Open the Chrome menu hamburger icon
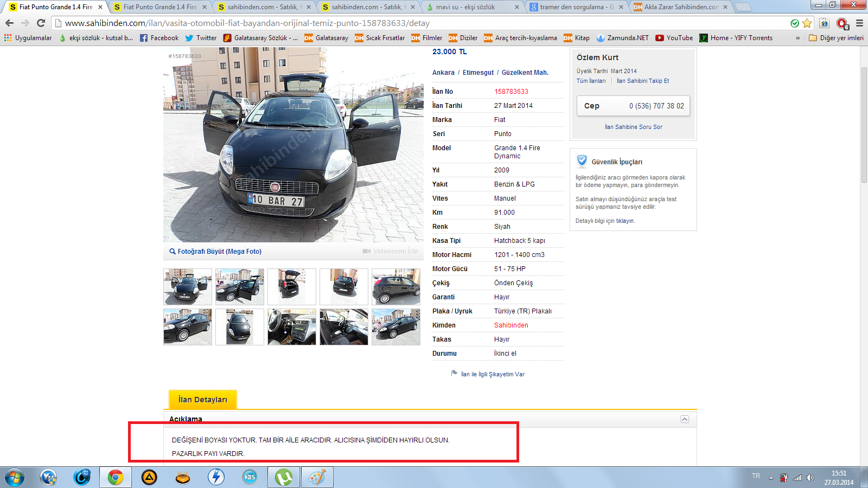Viewport: 868px width, 488px height. [859, 23]
